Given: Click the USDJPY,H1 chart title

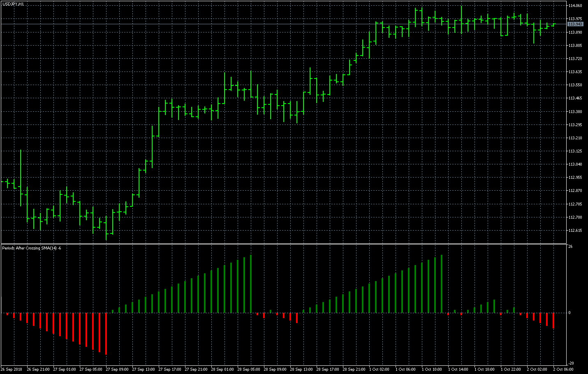Looking at the screenshot, I should tap(13, 4).
